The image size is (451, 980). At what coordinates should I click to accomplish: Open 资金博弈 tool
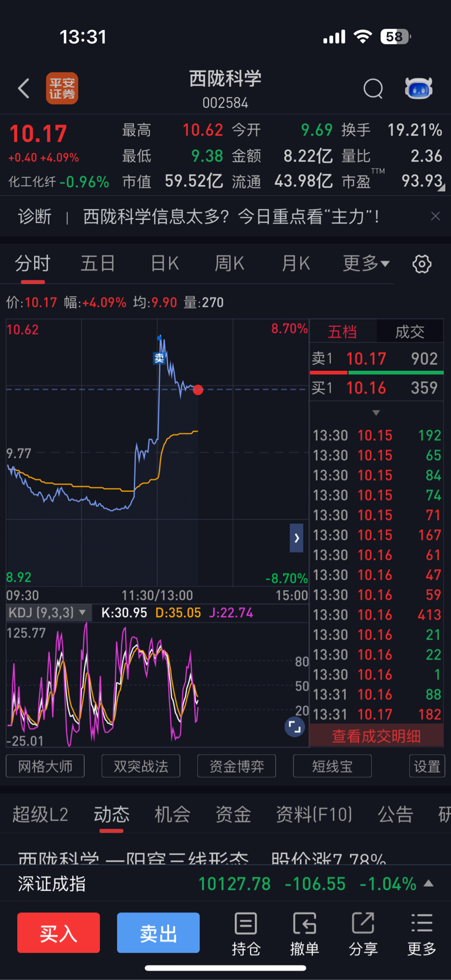pos(237,766)
